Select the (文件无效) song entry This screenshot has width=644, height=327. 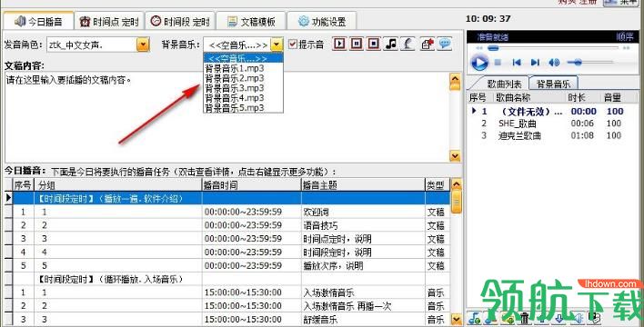tap(552, 111)
